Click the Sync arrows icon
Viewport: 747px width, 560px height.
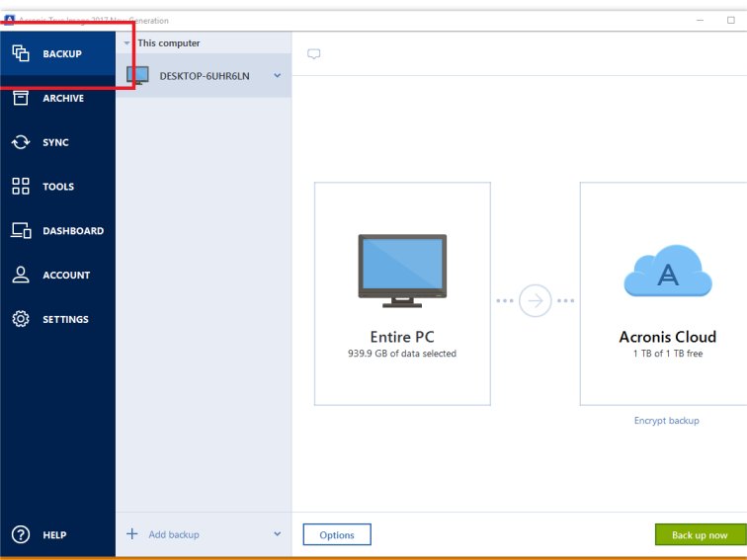21,142
